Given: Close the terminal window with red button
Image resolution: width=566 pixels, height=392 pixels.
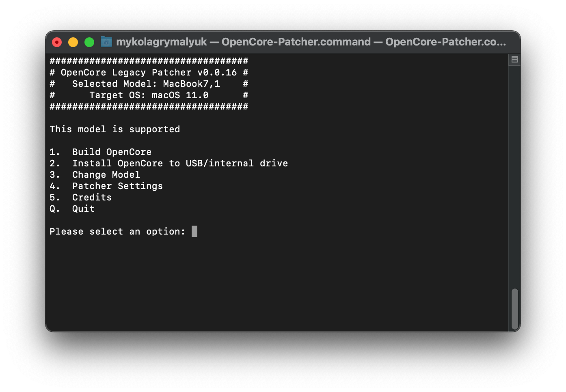Looking at the screenshot, I should pyautogui.click(x=57, y=42).
